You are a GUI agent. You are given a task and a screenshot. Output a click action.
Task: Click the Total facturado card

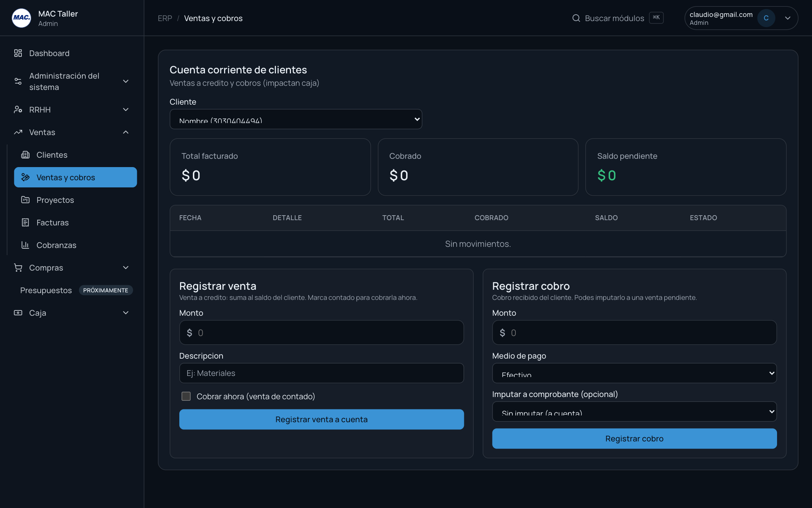270,167
